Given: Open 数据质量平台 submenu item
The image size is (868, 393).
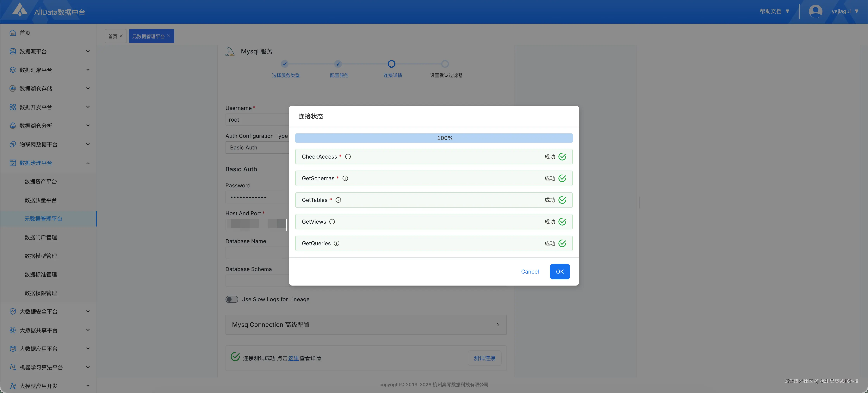Looking at the screenshot, I should [40, 200].
